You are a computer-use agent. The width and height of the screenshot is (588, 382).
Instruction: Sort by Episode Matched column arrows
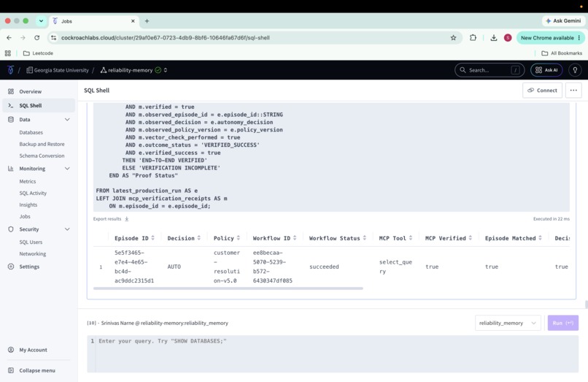(540, 238)
